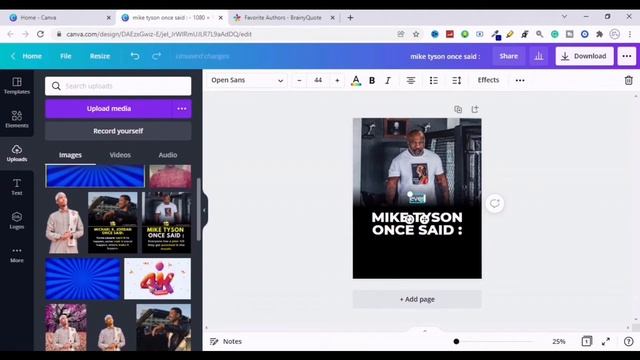
Task: Toggle bold formatting
Action: click(x=372, y=80)
